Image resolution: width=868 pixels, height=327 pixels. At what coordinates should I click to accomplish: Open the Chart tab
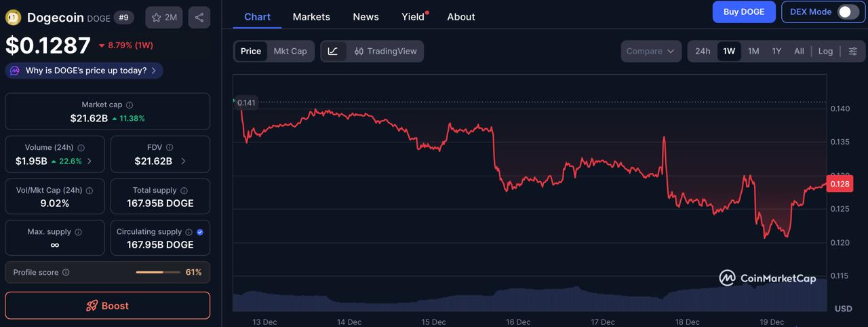click(x=258, y=16)
